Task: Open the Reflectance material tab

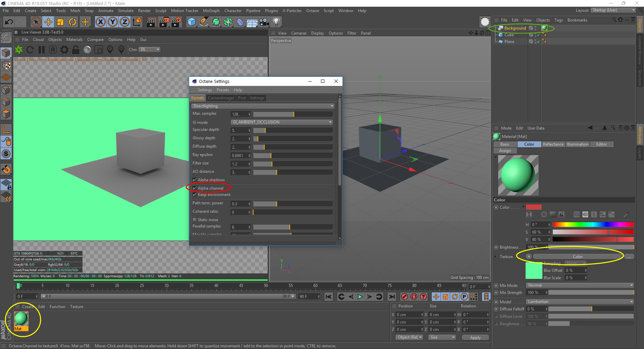Action: pos(553,144)
